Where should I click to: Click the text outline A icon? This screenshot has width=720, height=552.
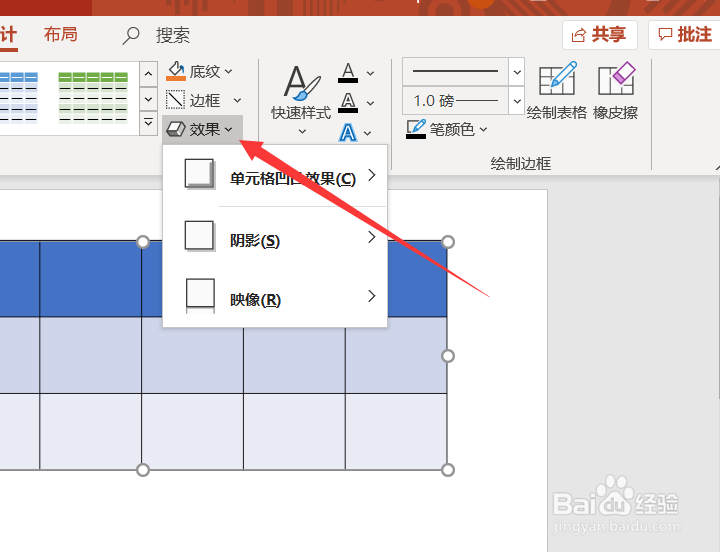(348, 102)
